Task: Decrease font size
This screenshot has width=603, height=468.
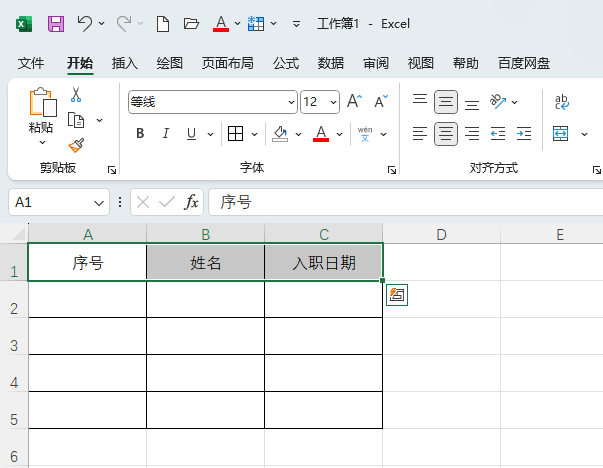Action: click(381, 102)
